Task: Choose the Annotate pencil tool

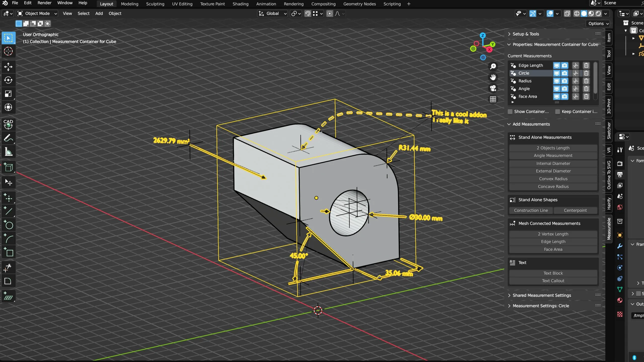Action: 8,138
